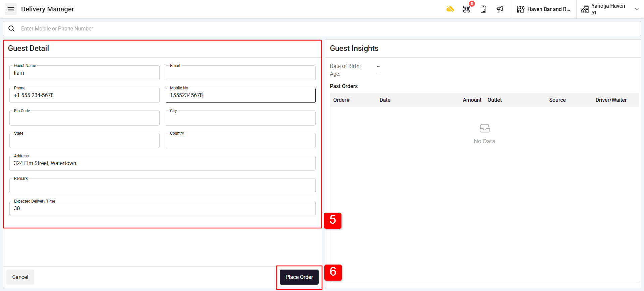Screen dimensions: 644x291
Task: Click the Date of Birth label
Action: pos(345,66)
